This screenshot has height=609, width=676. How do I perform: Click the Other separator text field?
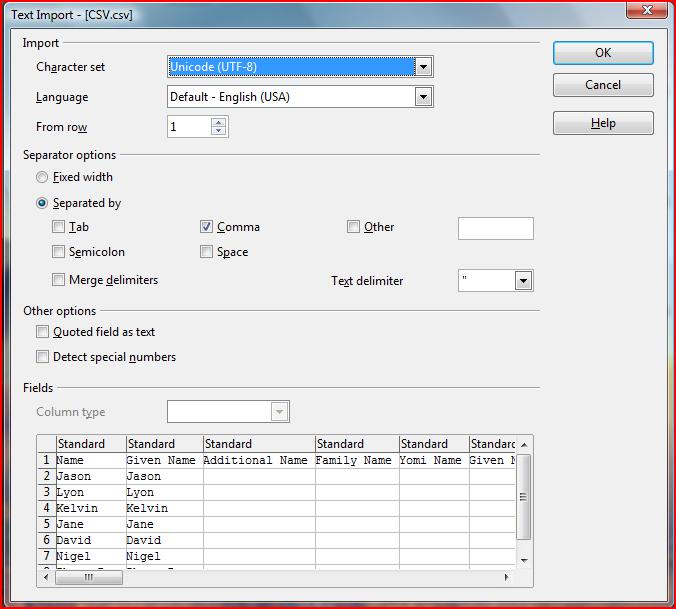coord(495,228)
